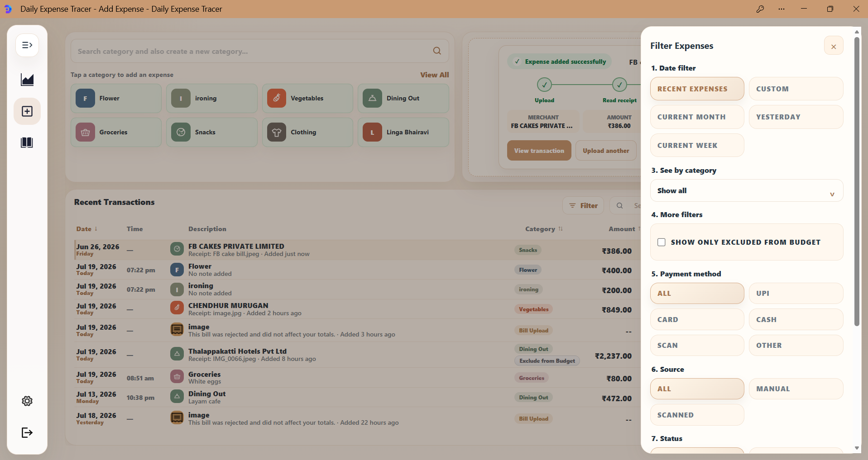The height and width of the screenshot is (460, 868).
Task: Choose Scan payment method
Action: 697,346
